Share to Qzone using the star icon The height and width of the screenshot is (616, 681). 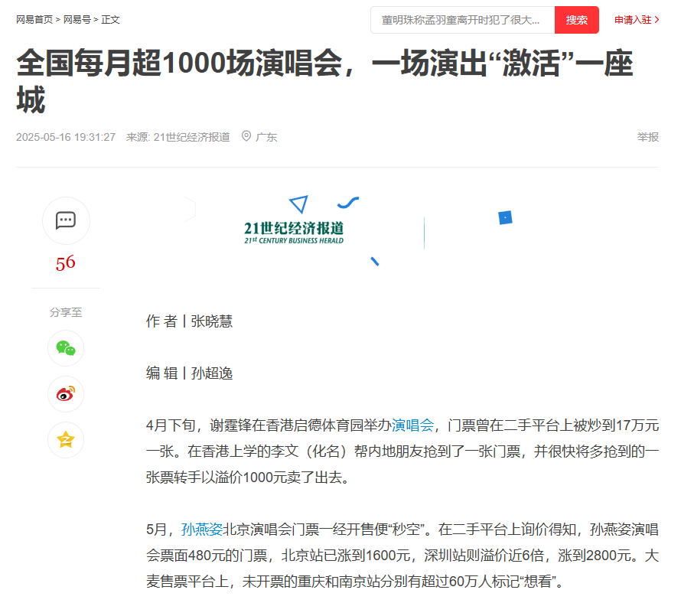point(66,440)
